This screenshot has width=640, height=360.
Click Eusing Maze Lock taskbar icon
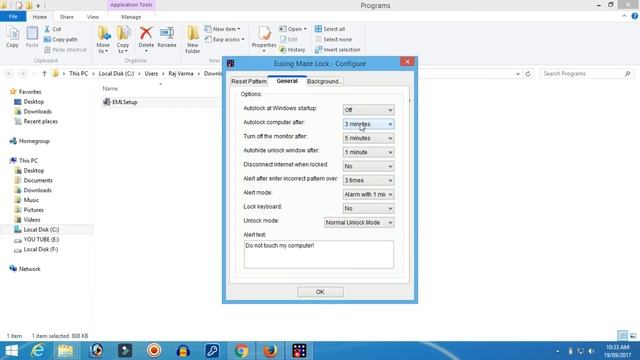point(299,351)
